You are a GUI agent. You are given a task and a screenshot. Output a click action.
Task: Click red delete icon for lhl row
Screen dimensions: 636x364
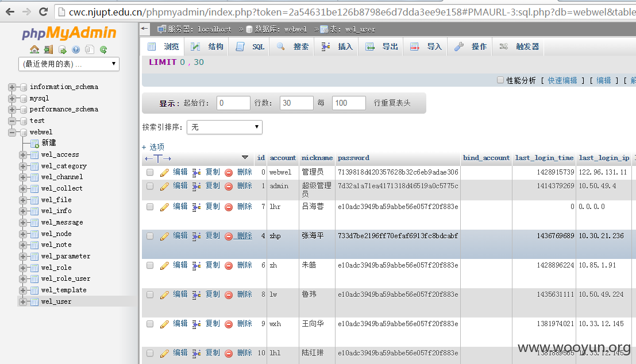[229, 354]
